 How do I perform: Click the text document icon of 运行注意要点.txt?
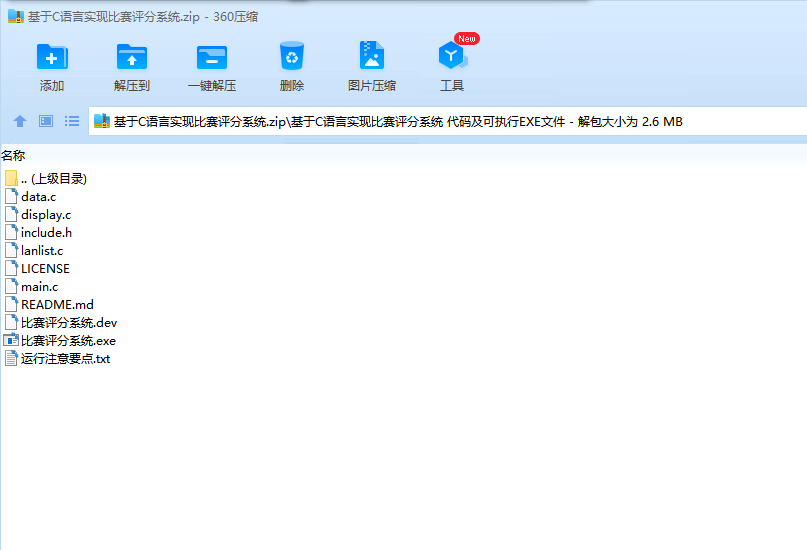[11, 358]
